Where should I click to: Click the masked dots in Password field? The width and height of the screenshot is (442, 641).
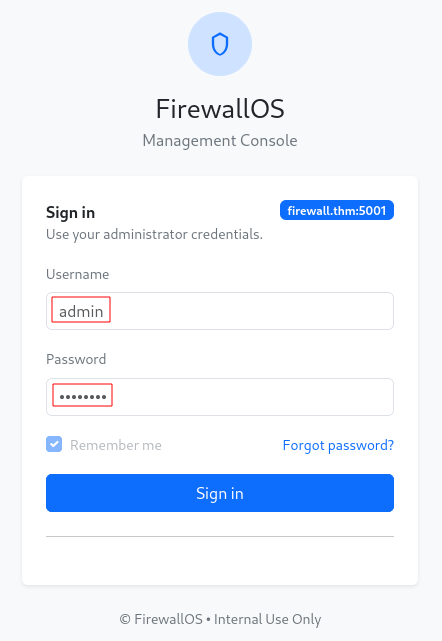tap(83, 395)
